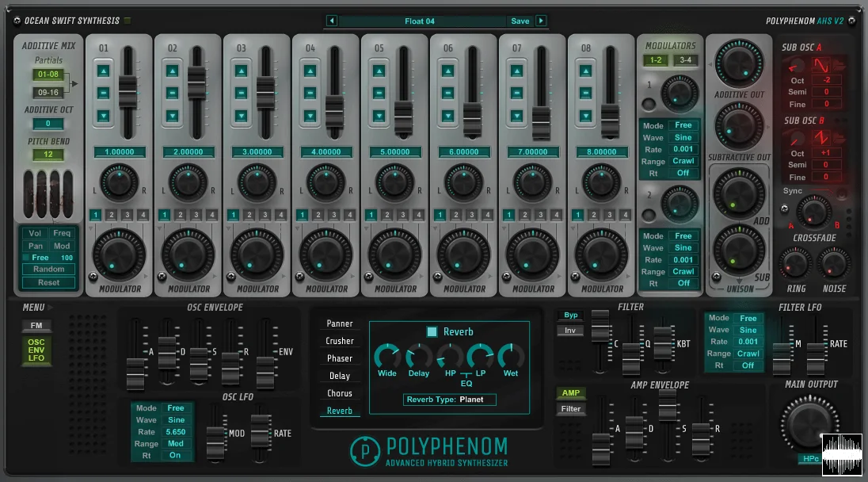Screen dimensions: 868x482
Task: Click partial 03 up arrow button
Action: point(241,71)
